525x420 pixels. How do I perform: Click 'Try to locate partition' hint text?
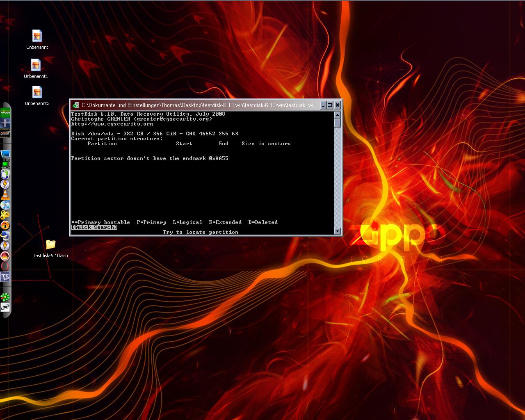pyautogui.click(x=201, y=232)
